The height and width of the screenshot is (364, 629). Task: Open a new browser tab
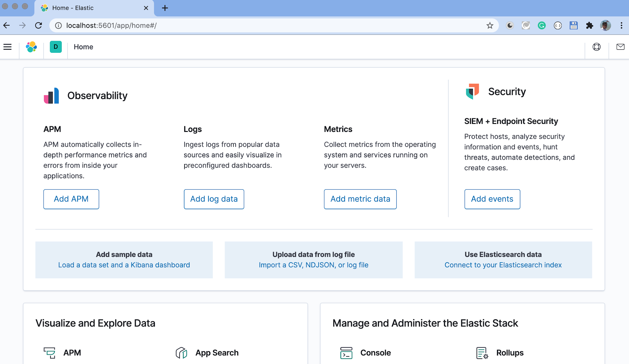point(165,8)
